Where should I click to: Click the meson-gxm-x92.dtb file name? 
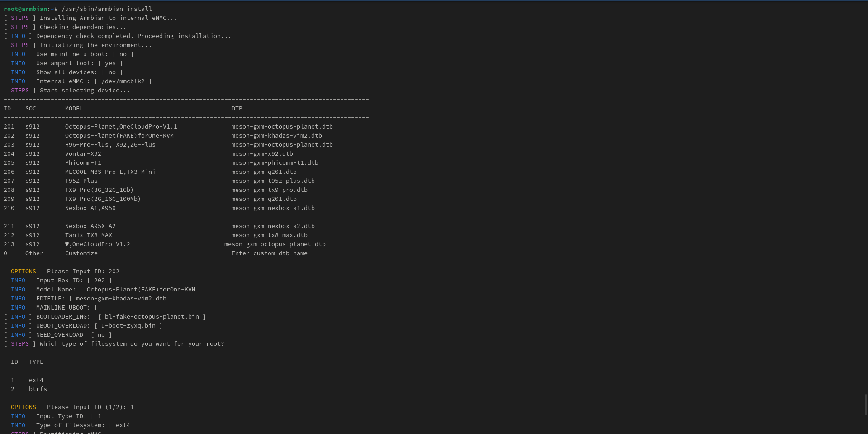pyautogui.click(x=262, y=153)
